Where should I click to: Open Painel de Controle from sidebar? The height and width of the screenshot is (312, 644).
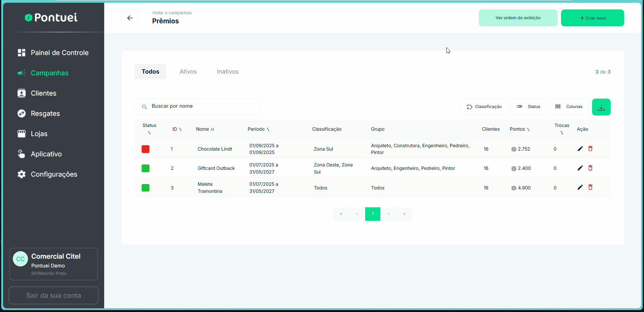[59, 53]
